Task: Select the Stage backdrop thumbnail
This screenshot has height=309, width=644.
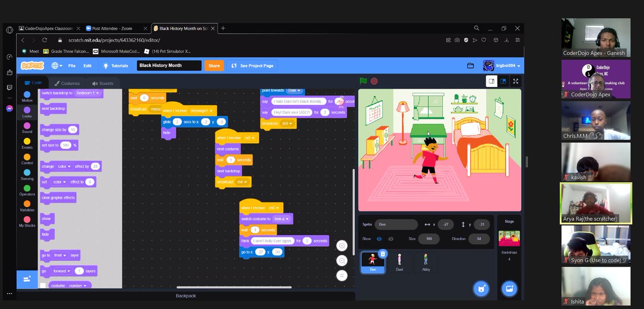Action: [509, 238]
